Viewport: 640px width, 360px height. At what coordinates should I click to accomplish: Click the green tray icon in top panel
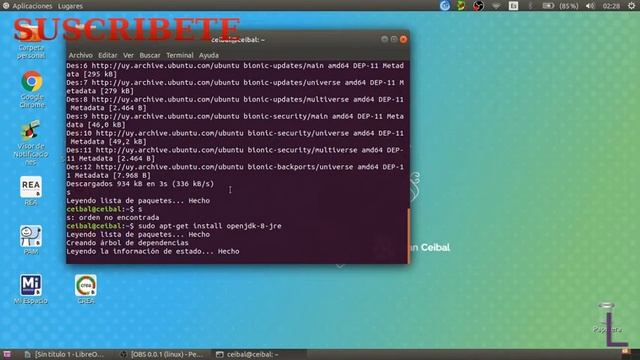[x=461, y=5]
